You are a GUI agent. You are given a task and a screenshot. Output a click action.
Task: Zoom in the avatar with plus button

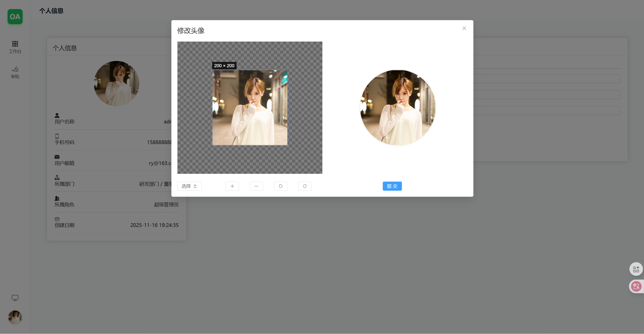[232, 186]
